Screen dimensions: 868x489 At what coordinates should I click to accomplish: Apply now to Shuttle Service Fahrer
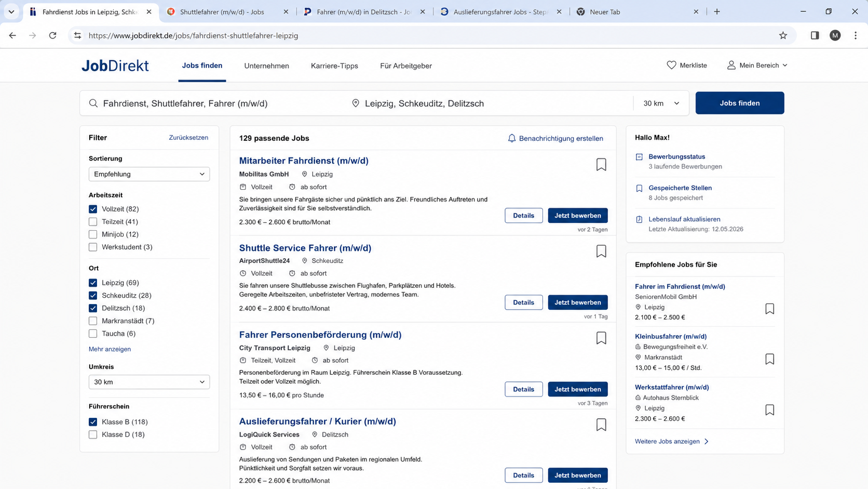click(577, 302)
